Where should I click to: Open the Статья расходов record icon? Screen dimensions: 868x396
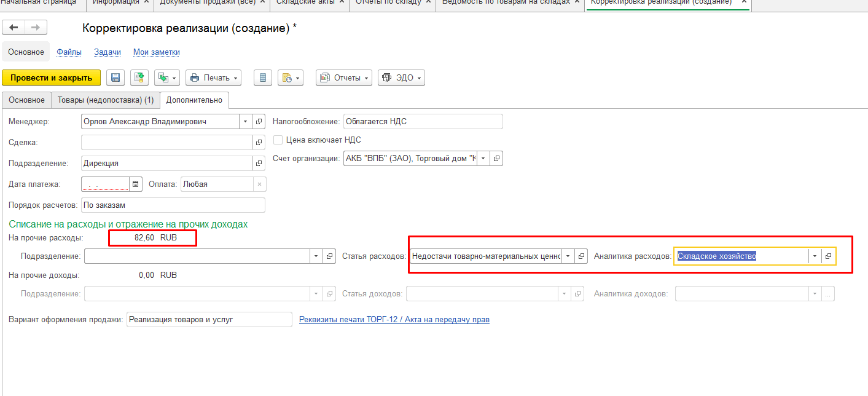[x=582, y=256]
